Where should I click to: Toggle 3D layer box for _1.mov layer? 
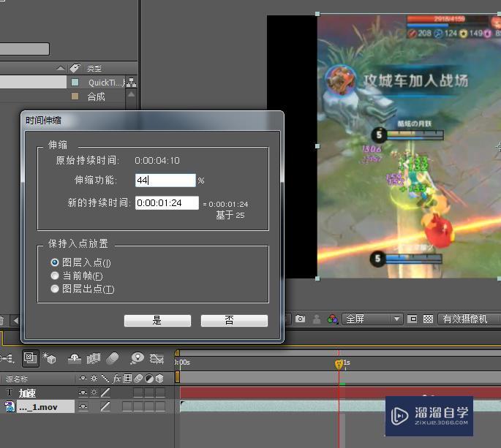(159, 406)
